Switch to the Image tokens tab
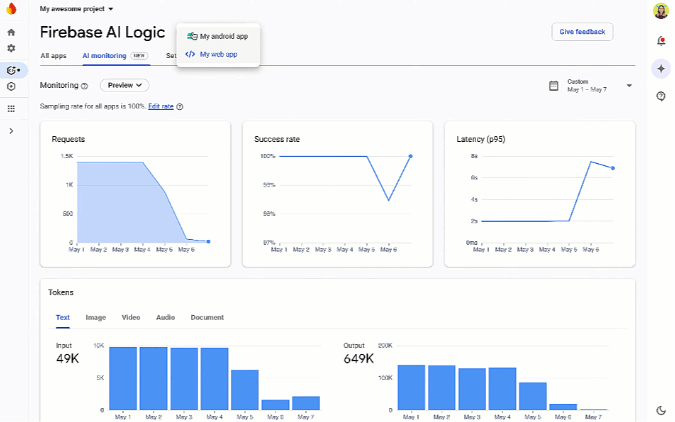675x422 pixels. [x=96, y=317]
